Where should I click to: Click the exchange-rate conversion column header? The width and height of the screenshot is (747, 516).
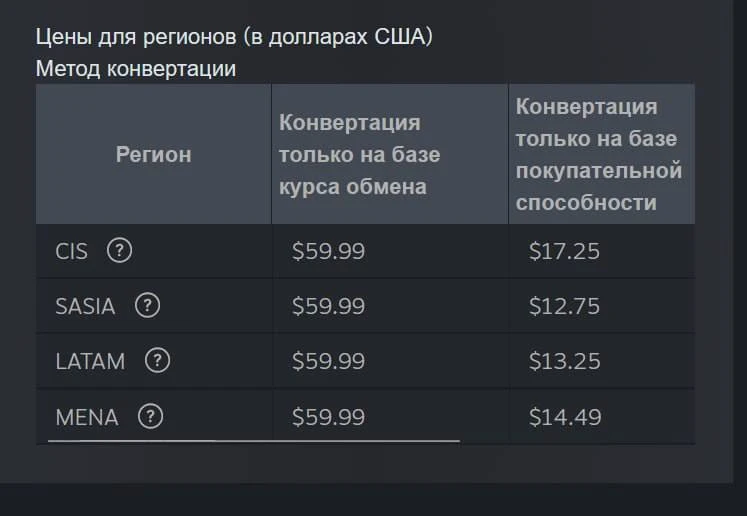359,154
